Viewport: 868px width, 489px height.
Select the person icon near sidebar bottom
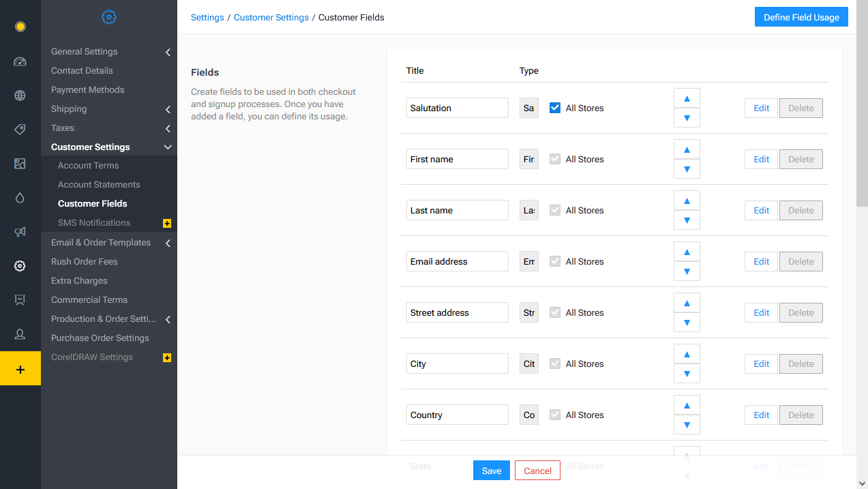[20, 334]
